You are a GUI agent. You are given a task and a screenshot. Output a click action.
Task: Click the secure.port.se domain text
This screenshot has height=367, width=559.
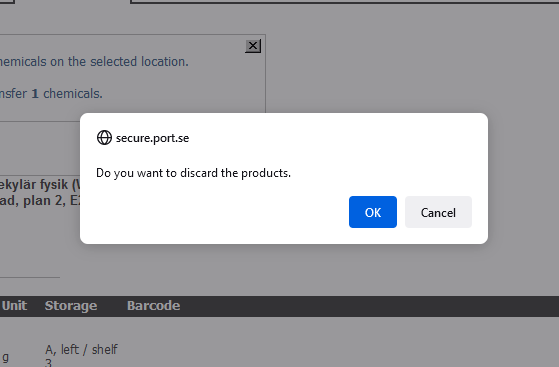(x=152, y=138)
